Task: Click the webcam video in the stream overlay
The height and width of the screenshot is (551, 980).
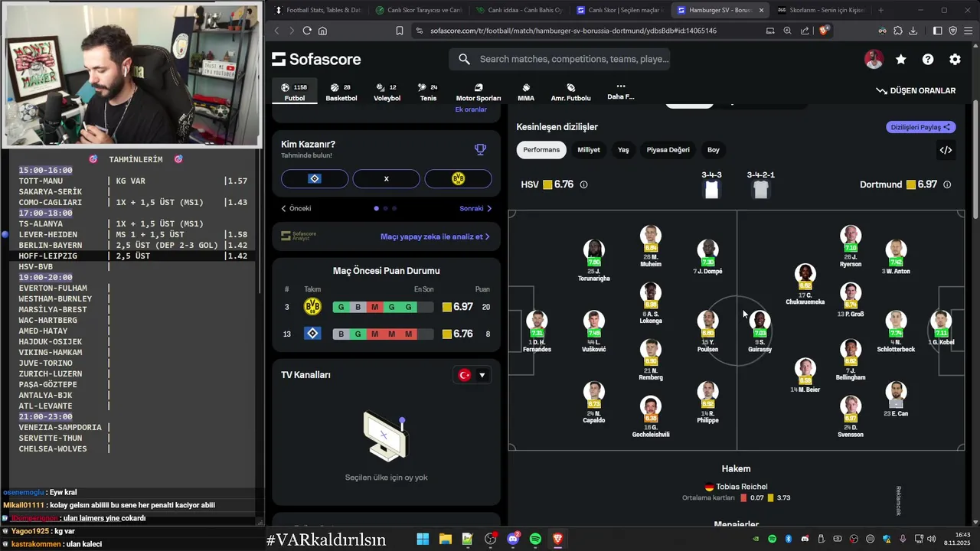Action: [132, 74]
